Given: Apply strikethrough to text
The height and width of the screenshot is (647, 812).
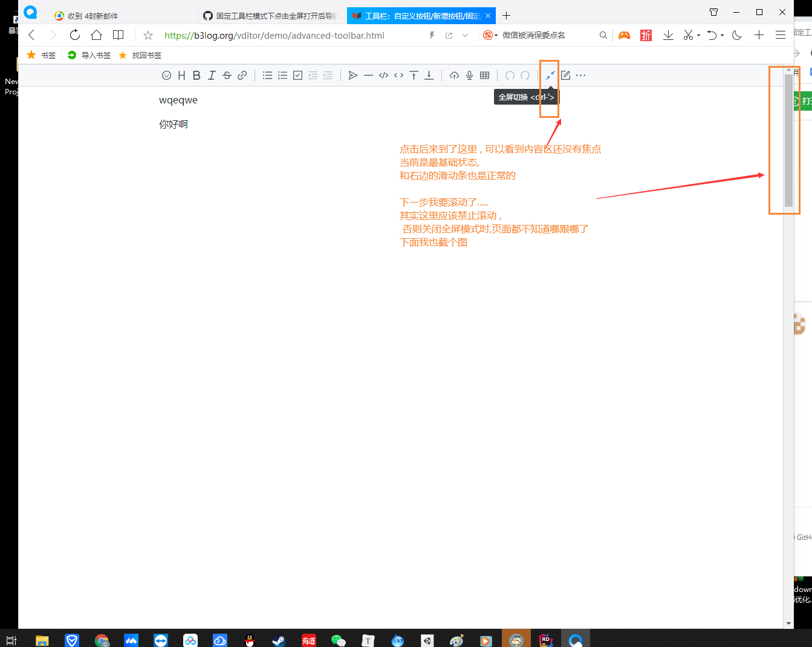Looking at the screenshot, I should [227, 75].
